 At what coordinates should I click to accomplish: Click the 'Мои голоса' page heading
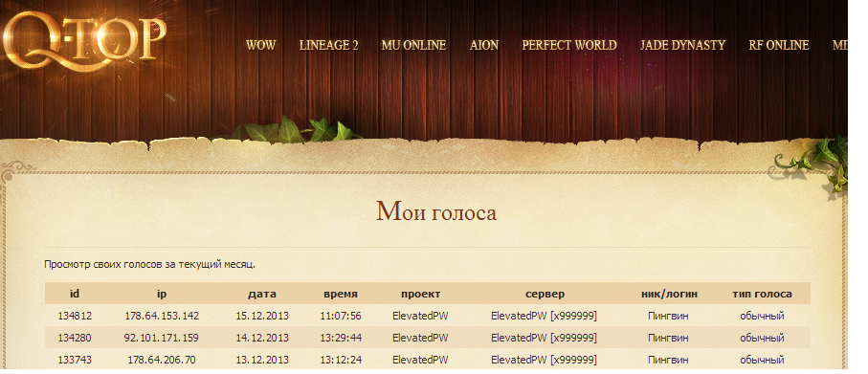[436, 212]
